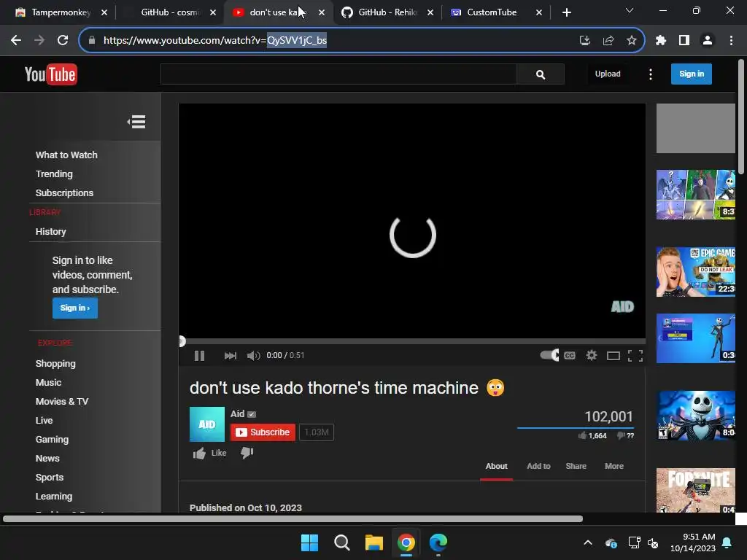This screenshot has width=747, height=560.
Task: Open History in sidebar
Action: click(50, 231)
